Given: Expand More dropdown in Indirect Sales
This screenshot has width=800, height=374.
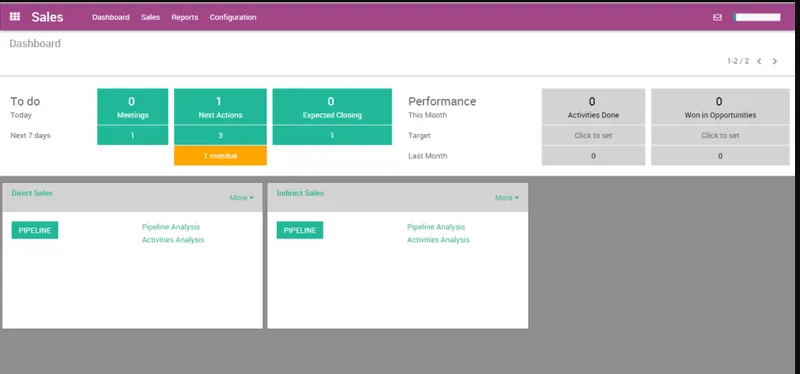Looking at the screenshot, I should (507, 197).
